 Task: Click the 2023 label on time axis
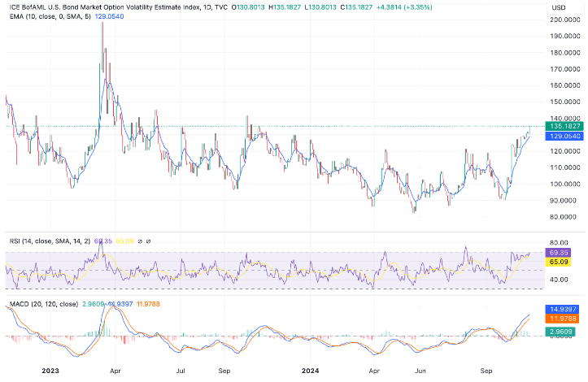tap(50, 371)
